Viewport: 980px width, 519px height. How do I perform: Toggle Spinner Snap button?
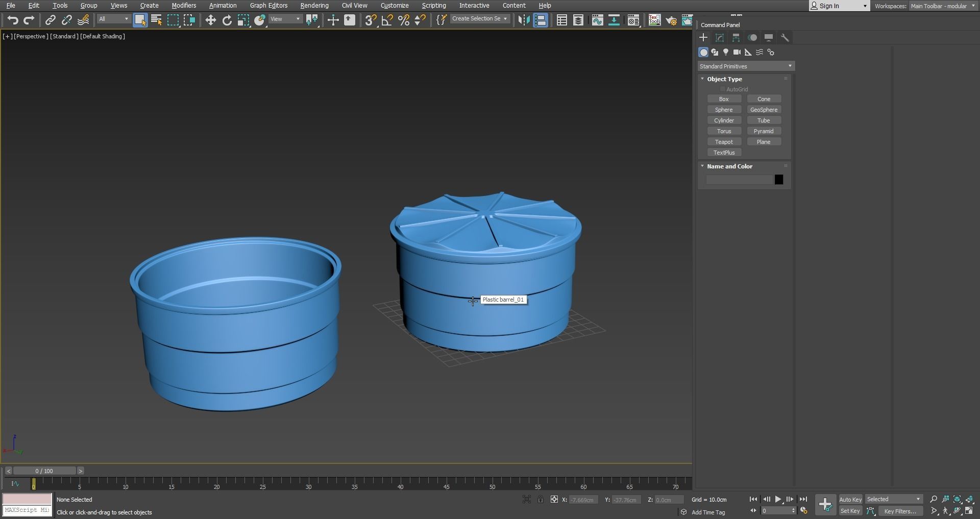pyautogui.click(x=420, y=20)
